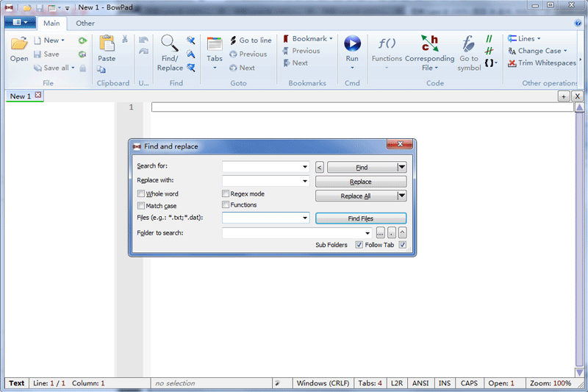
Task: Open the Files pattern dropdown
Action: pos(305,218)
